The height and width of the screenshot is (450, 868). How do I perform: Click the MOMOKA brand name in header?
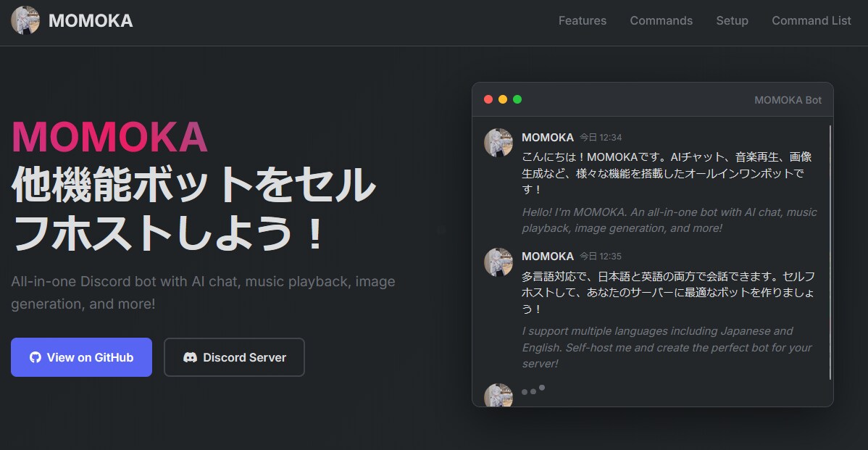pyautogui.click(x=91, y=20)
